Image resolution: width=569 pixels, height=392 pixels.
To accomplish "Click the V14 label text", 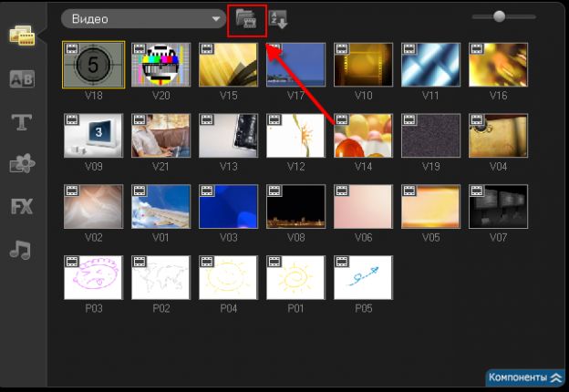I will 363,167.
